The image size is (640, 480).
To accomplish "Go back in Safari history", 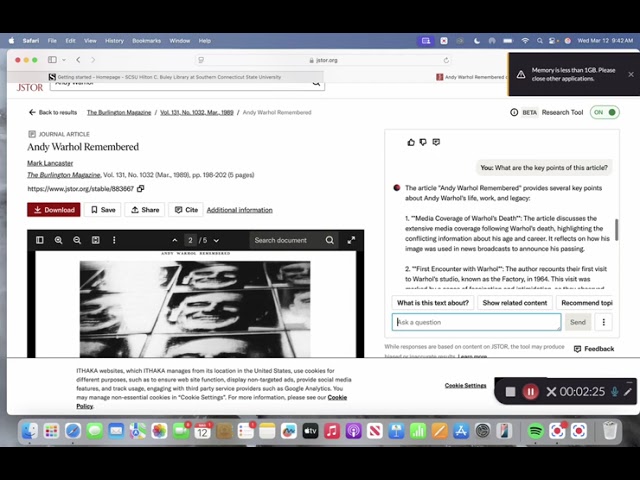I will coord(78,60).
